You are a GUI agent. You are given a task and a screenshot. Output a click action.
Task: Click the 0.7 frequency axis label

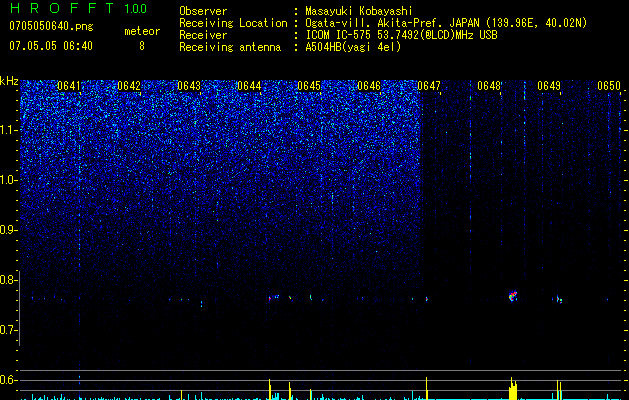(8, 330)
